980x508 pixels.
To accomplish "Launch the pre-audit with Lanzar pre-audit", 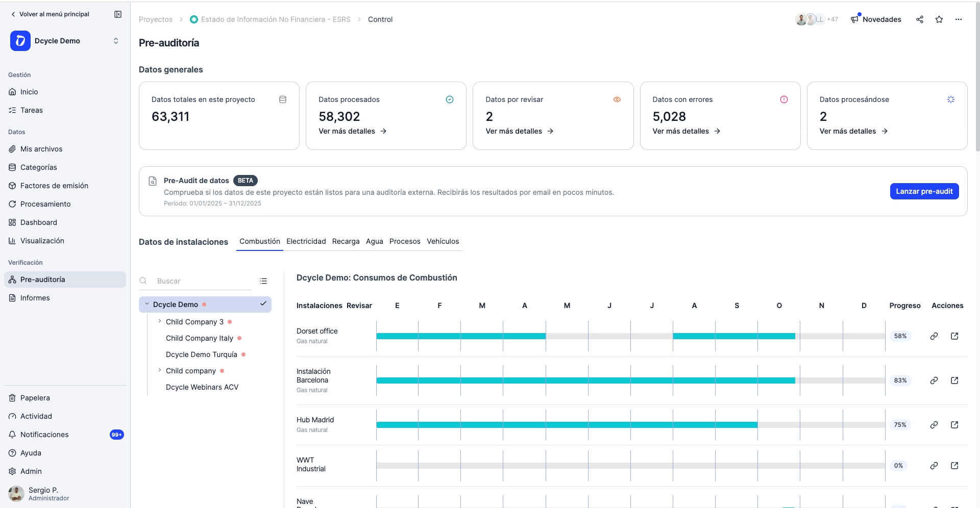I will tap(924, 191).
